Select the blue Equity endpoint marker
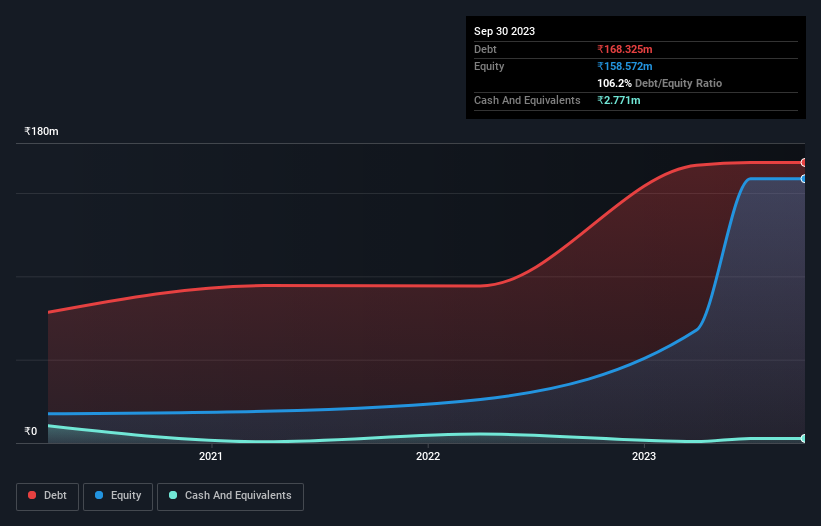821x526 pixels. coord(804,179)
